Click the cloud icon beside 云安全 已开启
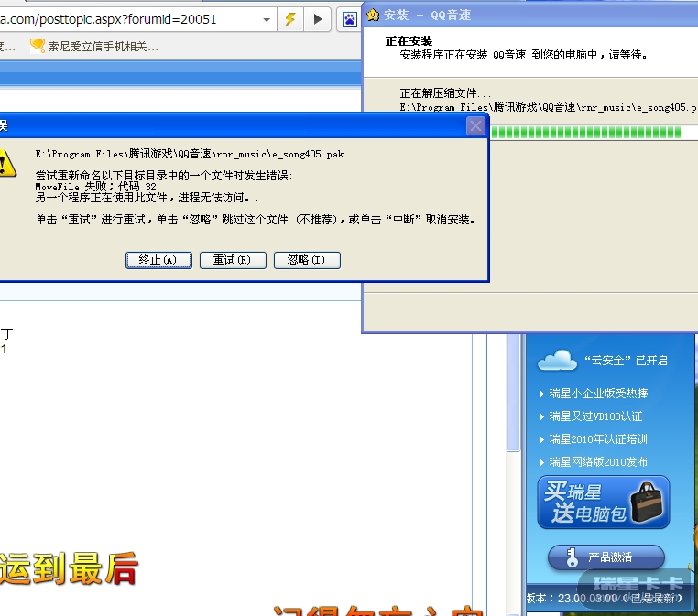The width and height of the screenshot is (698, 616). 557,361
